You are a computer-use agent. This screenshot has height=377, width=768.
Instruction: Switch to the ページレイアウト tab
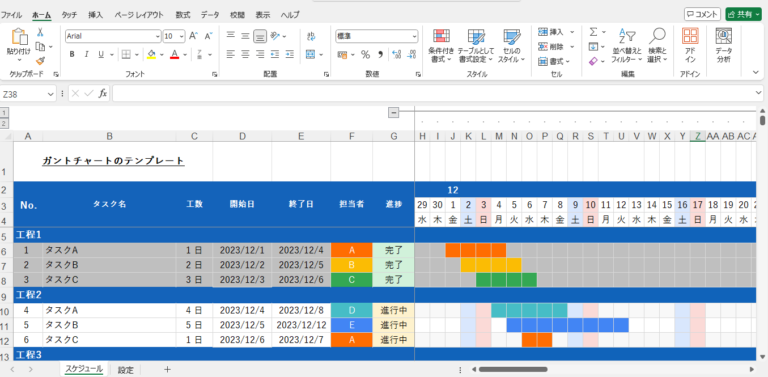coord(139,15)
